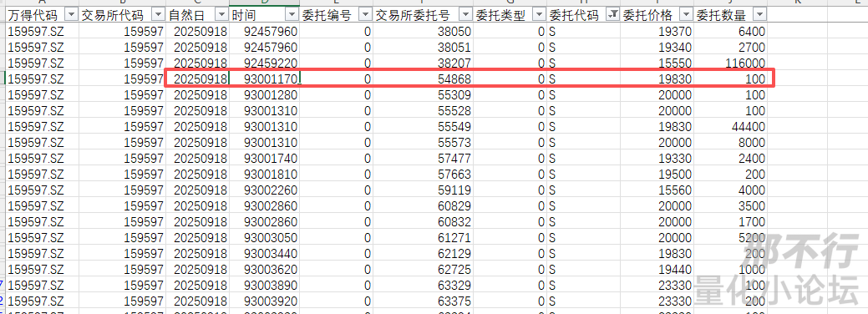The image size is (868, 314).
Task: Click the exchange order number cell 60829
Action: (x=423, y=206)
